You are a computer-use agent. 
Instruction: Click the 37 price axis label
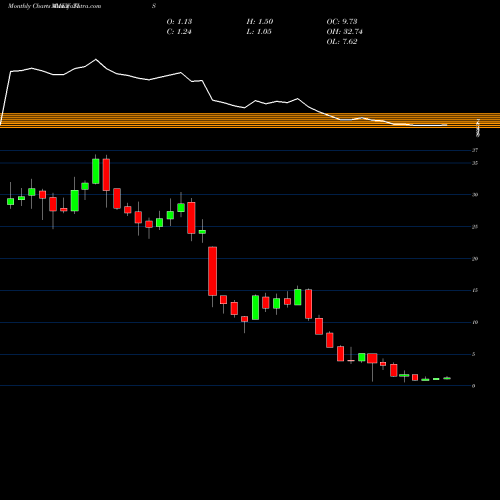[x=475, y=150]
